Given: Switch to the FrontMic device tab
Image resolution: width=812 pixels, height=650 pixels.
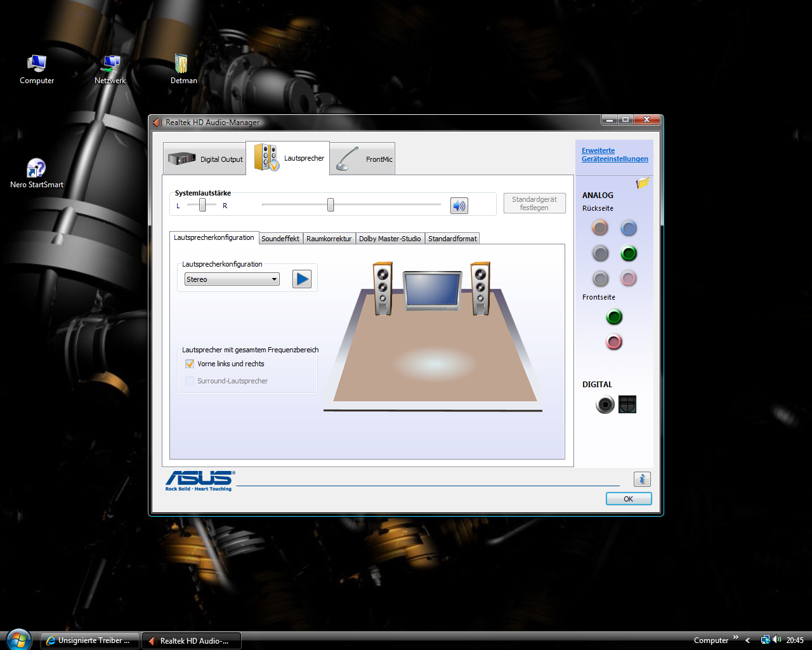Looking at the screenshot, I should 362,159.
